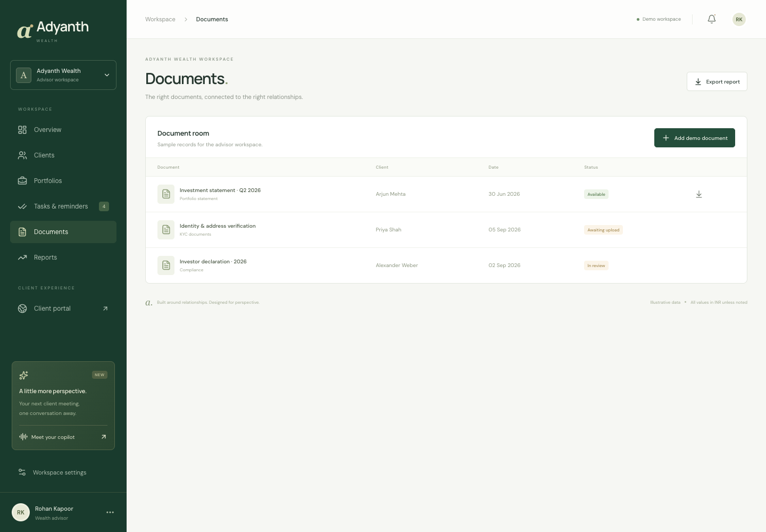
Task: Click the Export report button
Action: pos(717,81)
